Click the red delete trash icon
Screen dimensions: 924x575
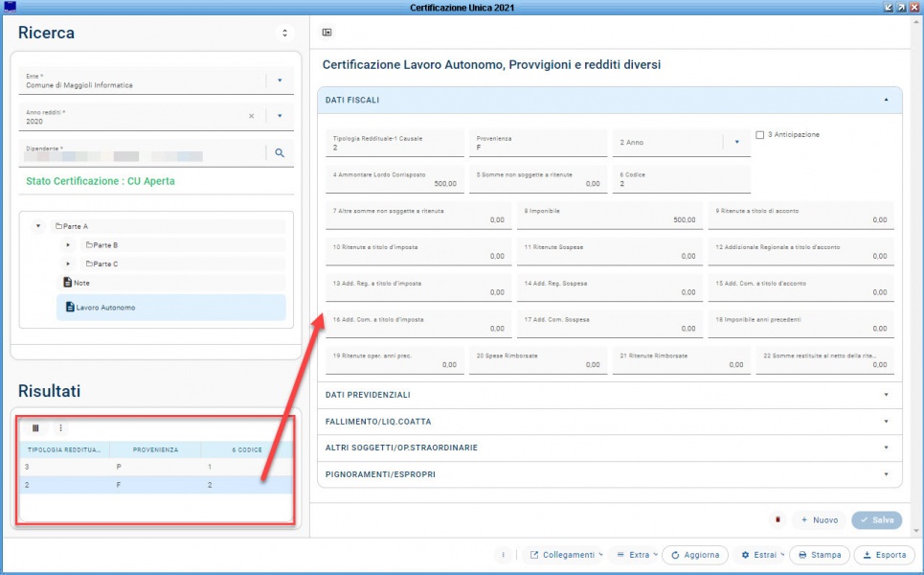point(778,519)
